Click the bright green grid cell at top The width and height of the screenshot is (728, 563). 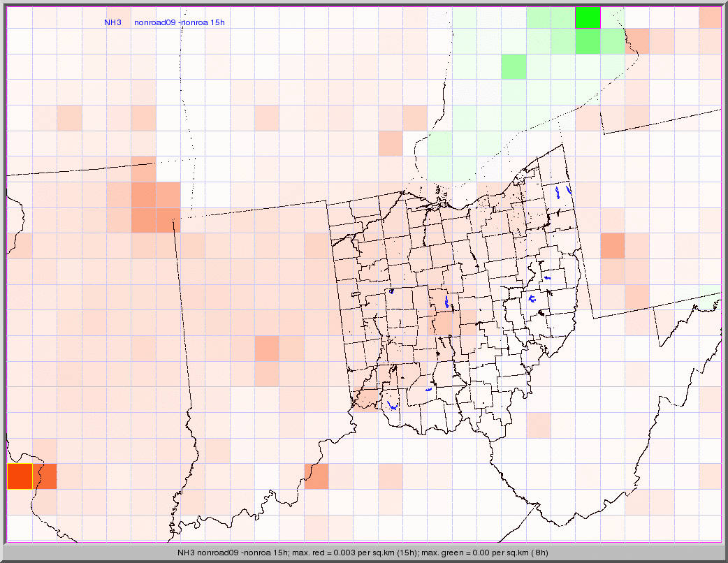click(588, 17)
